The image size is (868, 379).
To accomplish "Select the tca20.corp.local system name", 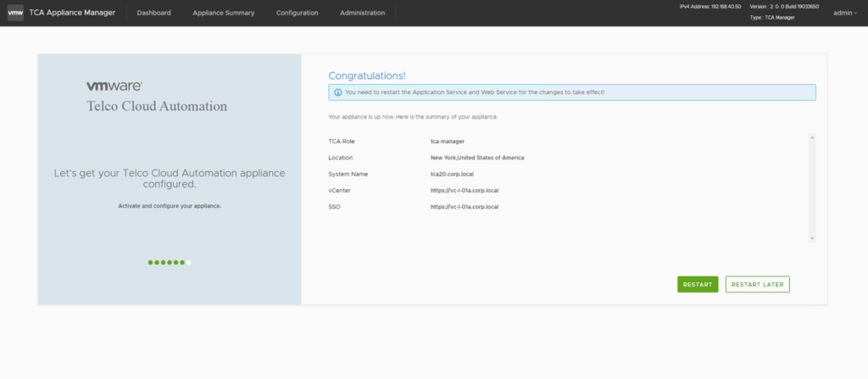I will coord(452,175).
